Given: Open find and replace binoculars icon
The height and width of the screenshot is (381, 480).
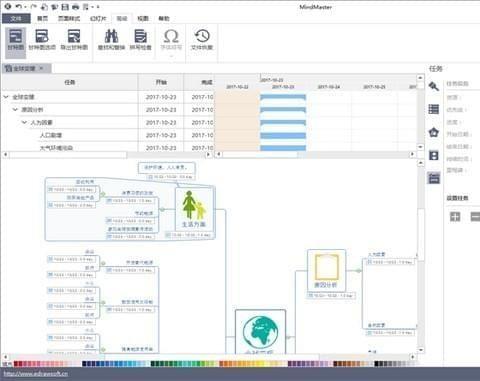Looking at the screenshot, I should pyautogui.click(x=111, y=39).
